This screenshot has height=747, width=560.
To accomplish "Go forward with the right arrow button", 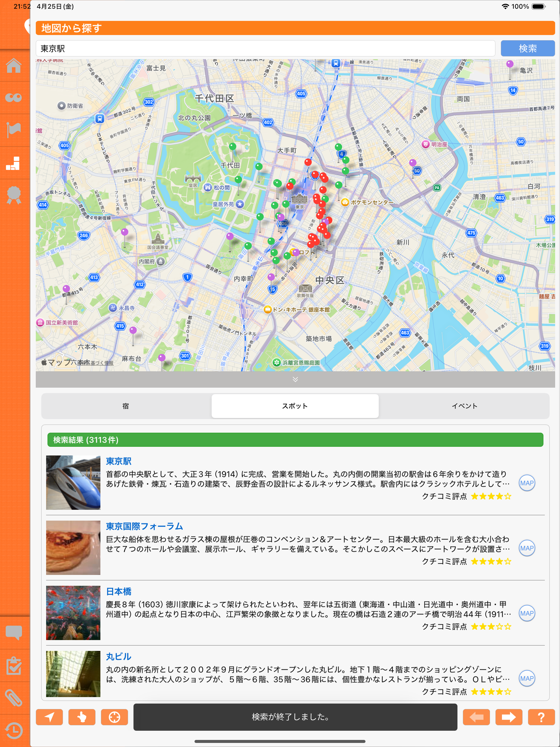I will tap(509, 717).
